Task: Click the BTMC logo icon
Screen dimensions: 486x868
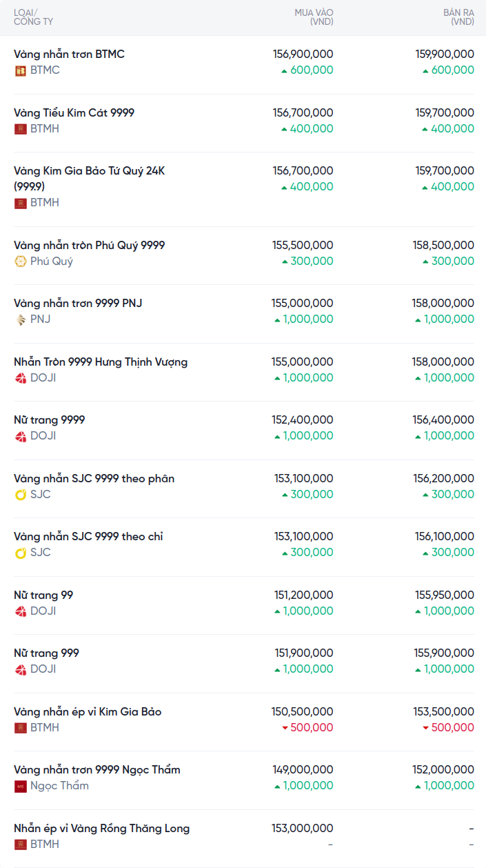Action: coord(21,70)
